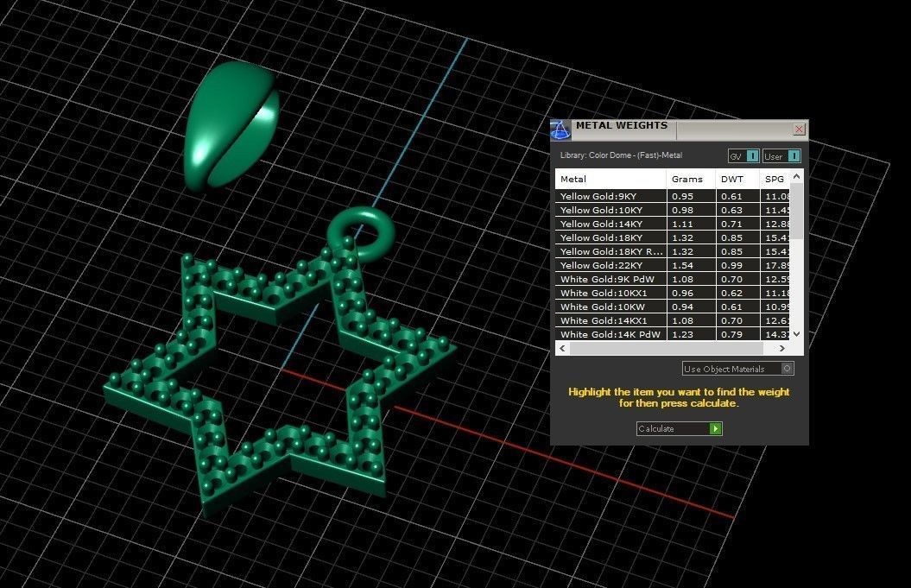This screenshot has width=911, height=588.
Task: Select the Yellow Gold:18KY R... row
Action: coord(673,251)
